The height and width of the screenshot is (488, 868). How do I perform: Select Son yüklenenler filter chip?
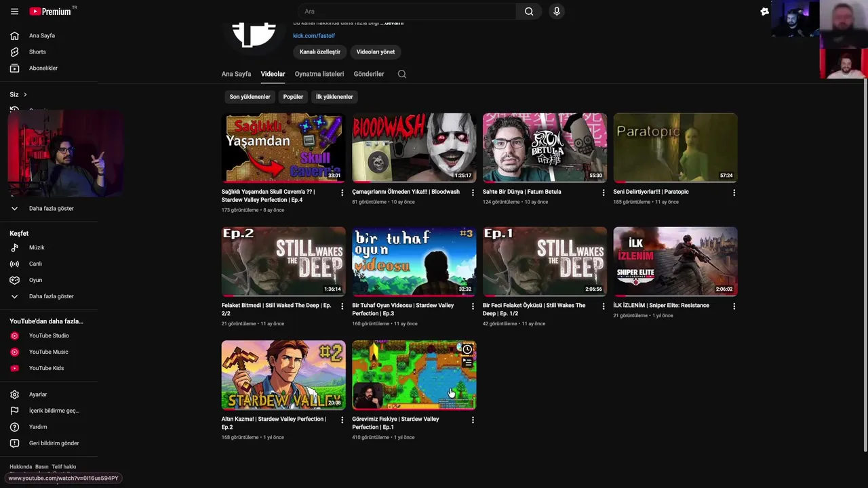pyautogui.click(x=250, y=97)
